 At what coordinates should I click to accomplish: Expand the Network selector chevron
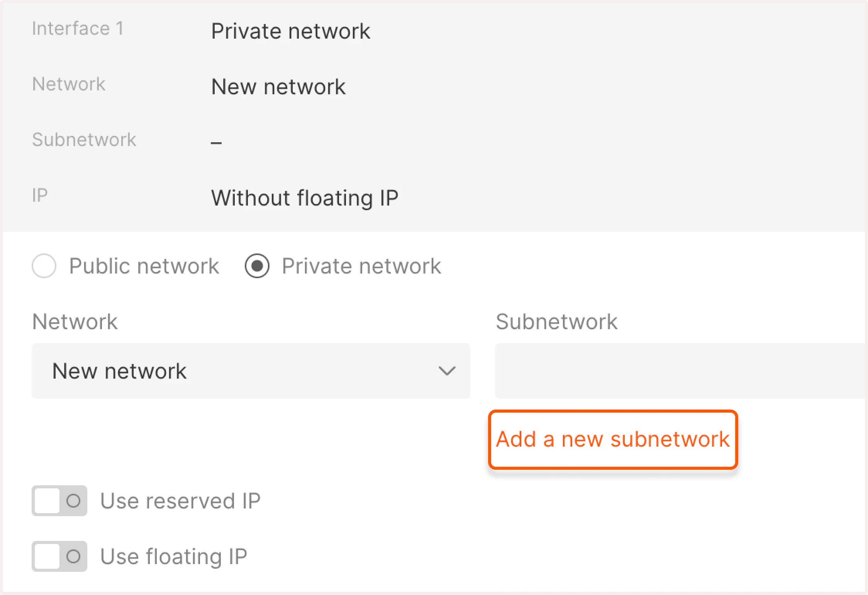[x=447, y=371]
